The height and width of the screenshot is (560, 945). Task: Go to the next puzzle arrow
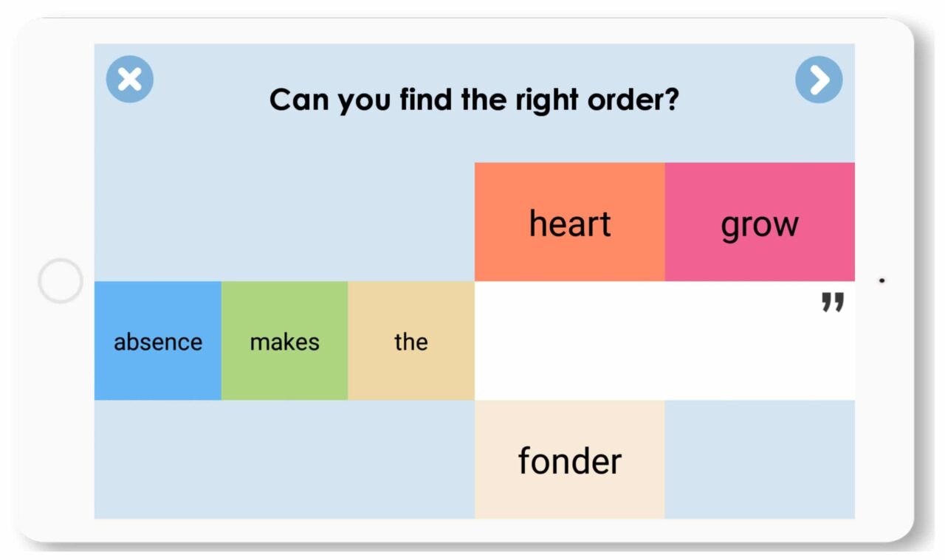[x=819, y=80]
